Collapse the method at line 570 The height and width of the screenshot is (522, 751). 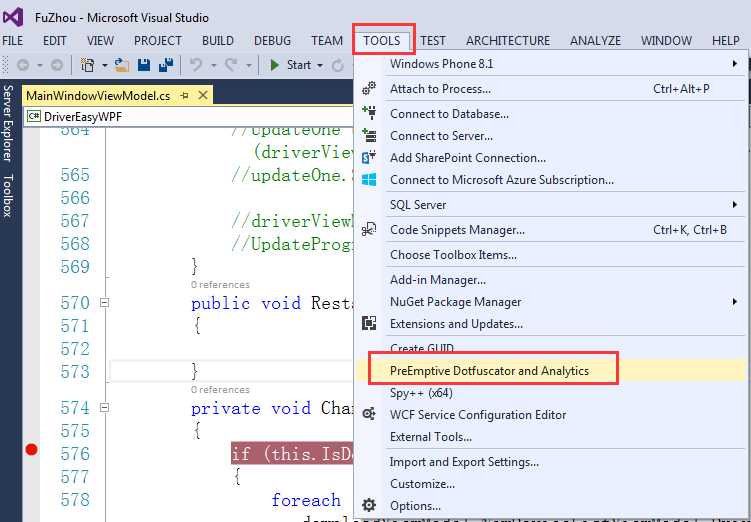pos(104,303)
